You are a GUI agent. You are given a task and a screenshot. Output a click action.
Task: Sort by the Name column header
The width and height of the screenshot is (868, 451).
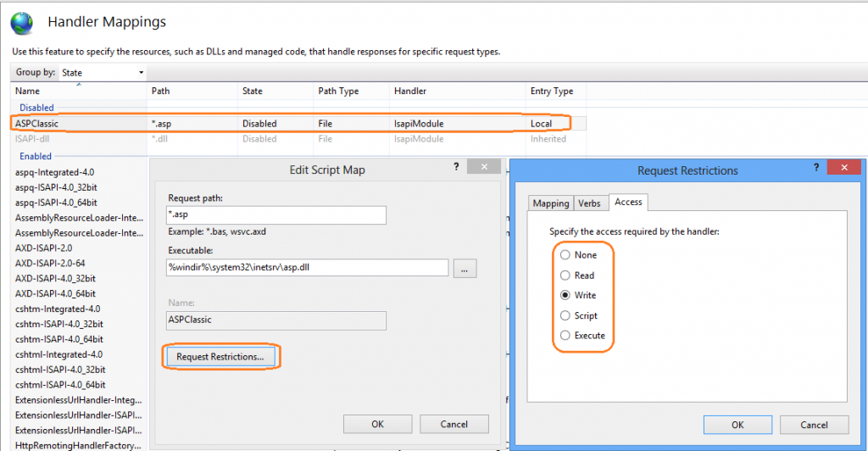(79, 91)
